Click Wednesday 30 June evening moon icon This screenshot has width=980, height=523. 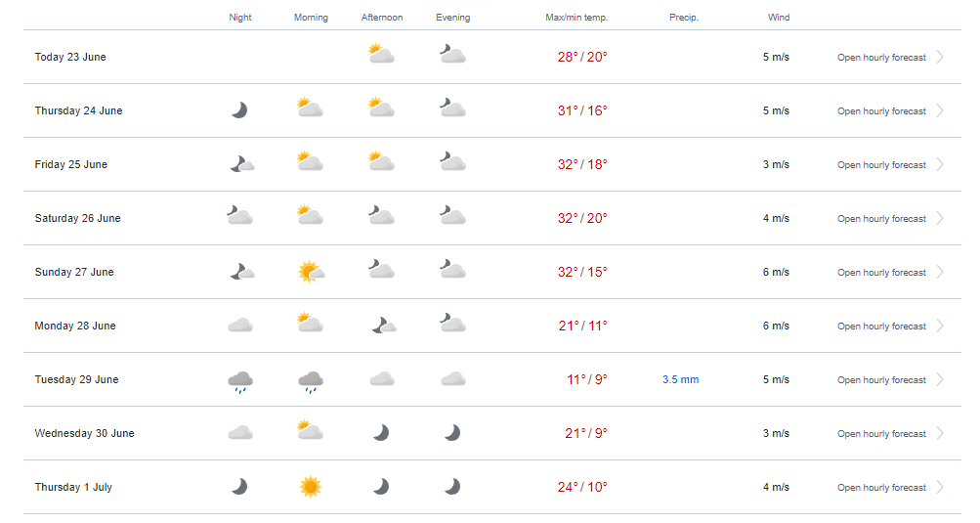[x=451, y=433]
